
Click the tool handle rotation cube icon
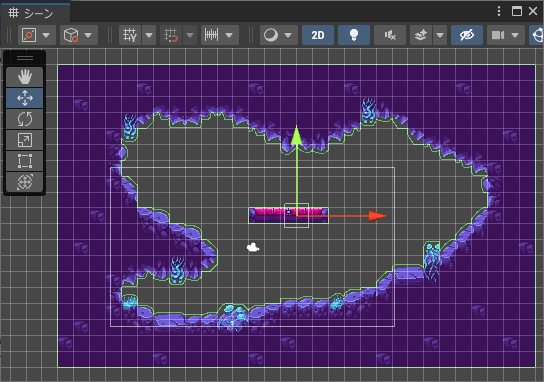tap(71, 35)
